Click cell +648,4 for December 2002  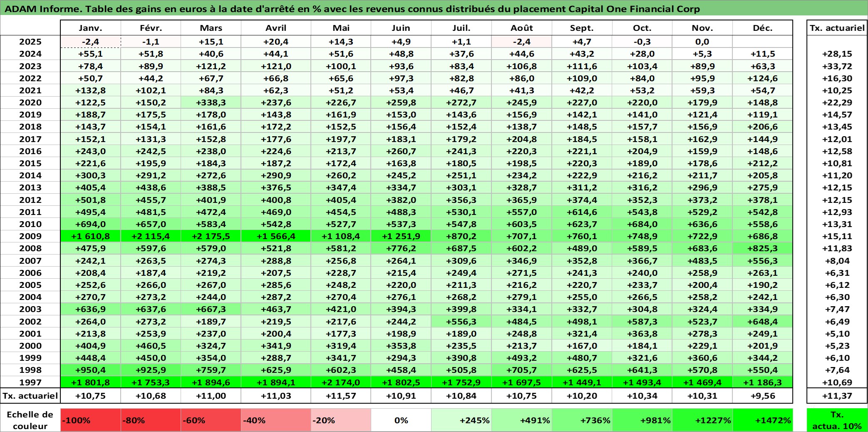pyautogui.click(x=763, y=322)
